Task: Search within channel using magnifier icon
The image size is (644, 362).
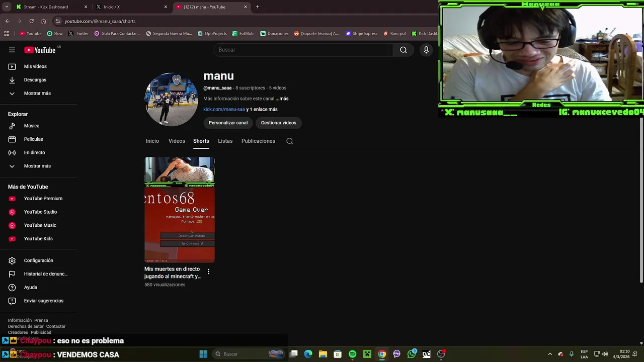Action: pos(290,141)
